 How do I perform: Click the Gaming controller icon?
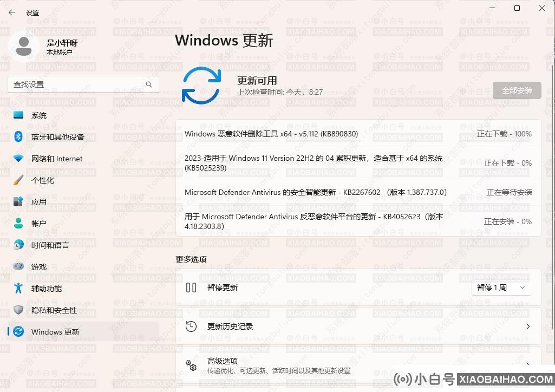pyautogui.click(x=18, y=266)
